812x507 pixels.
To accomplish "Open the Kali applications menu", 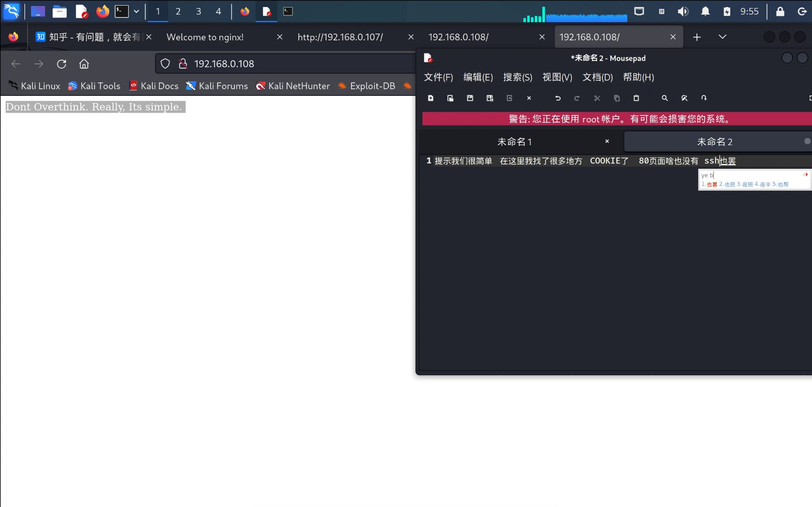I will coord(11,11).
